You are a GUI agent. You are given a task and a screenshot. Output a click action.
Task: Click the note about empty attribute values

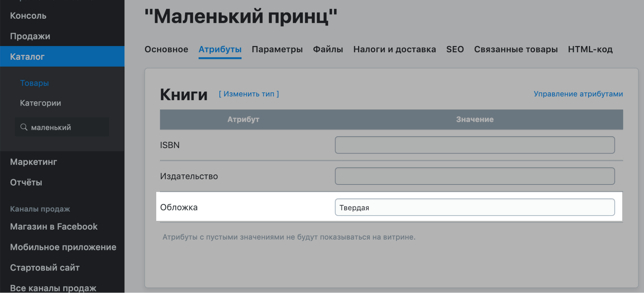pos(289,237)
